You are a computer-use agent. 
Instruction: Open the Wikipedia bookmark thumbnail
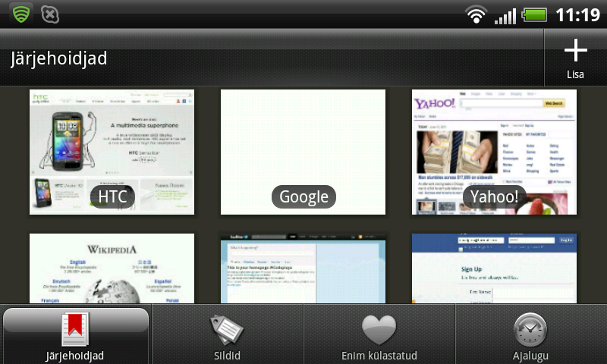point(112,268)
